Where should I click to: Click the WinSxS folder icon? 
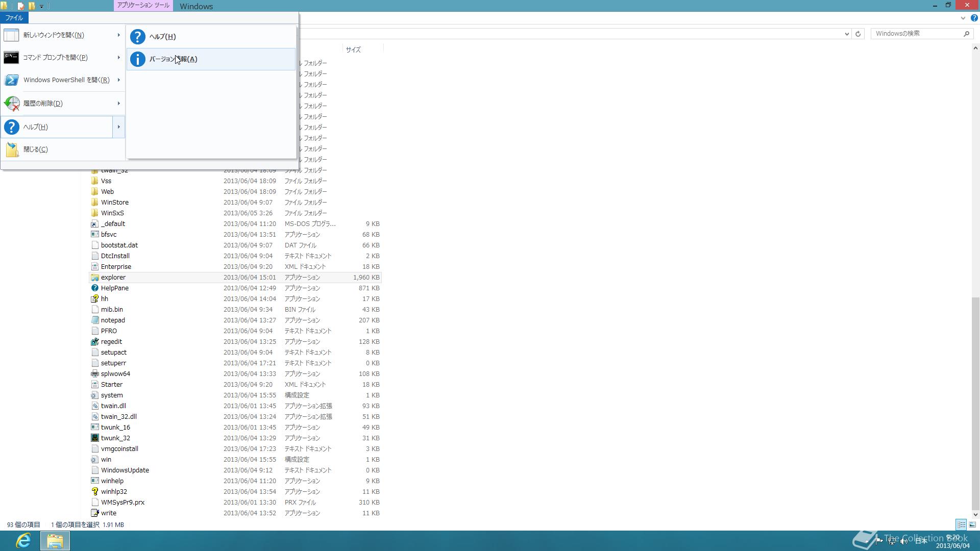pos(94,213)
